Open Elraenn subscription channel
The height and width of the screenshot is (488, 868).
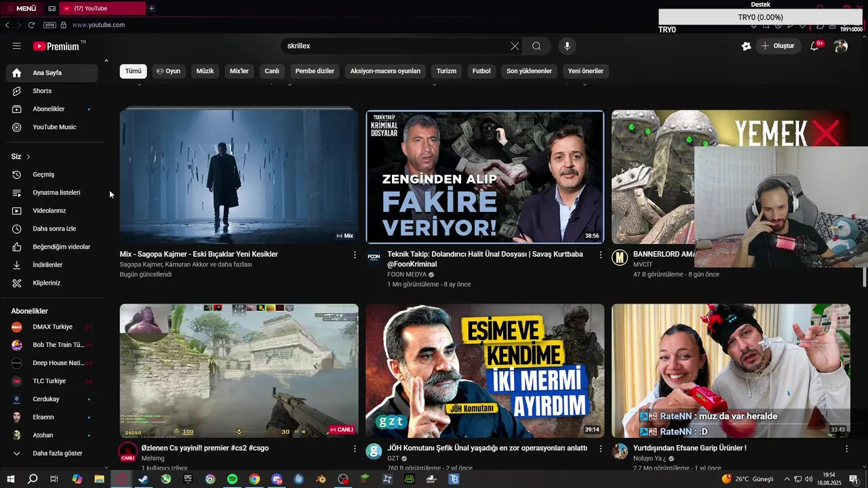pos(52,418)
